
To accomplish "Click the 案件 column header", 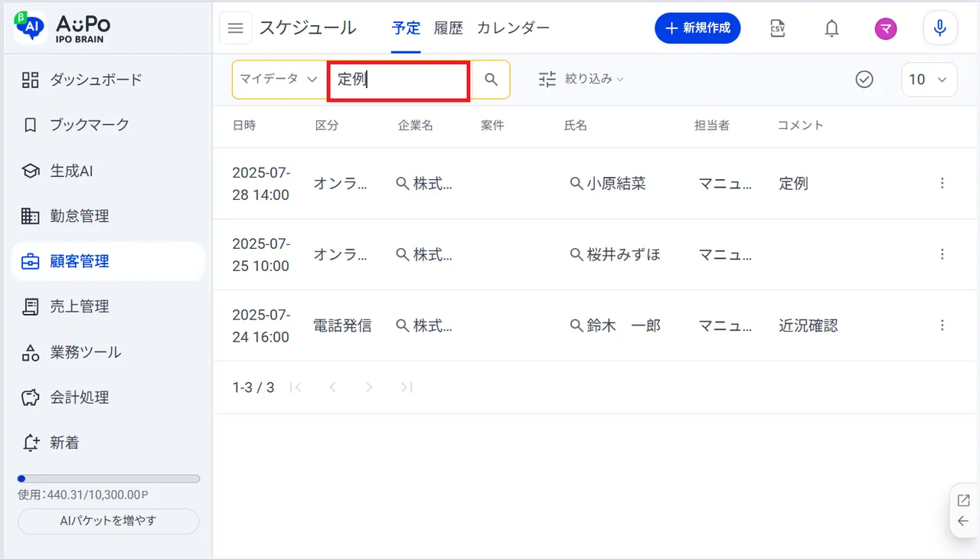I will (493, 126).
